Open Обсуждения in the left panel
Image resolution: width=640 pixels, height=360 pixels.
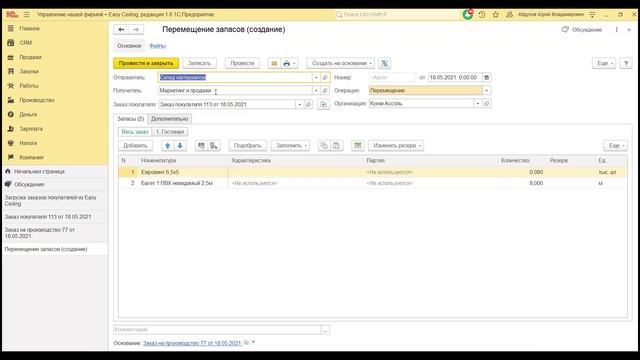(29, 184)
